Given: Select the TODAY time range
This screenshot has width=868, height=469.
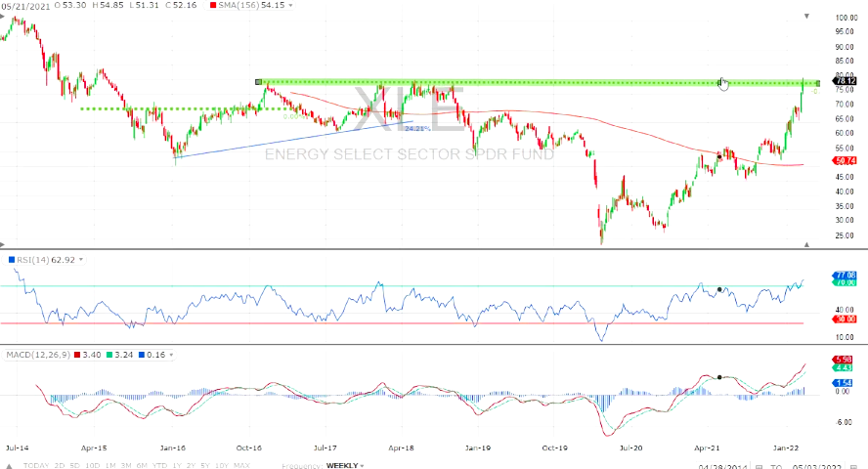Looking at the screenshot, I should pyautogui.click(x=36, y=466).
